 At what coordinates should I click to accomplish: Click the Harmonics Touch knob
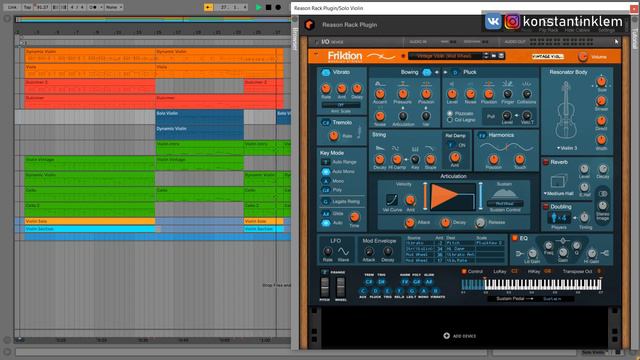520,160
